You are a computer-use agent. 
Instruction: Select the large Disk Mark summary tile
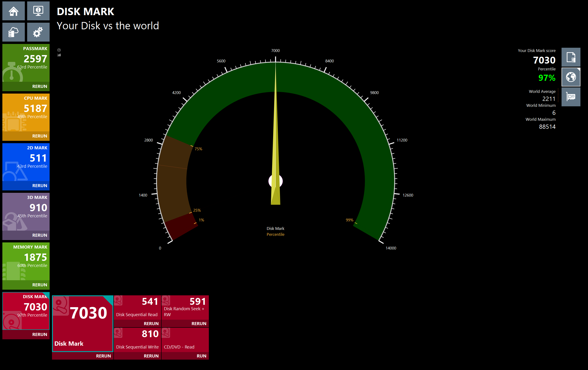82,323
